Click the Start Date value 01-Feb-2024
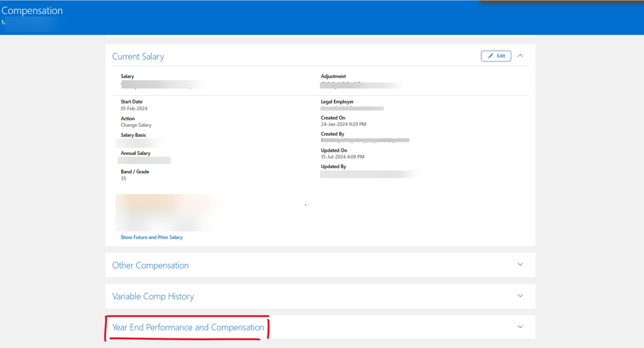The width and height of the screenshot is (644, 348). pos(135,108)
